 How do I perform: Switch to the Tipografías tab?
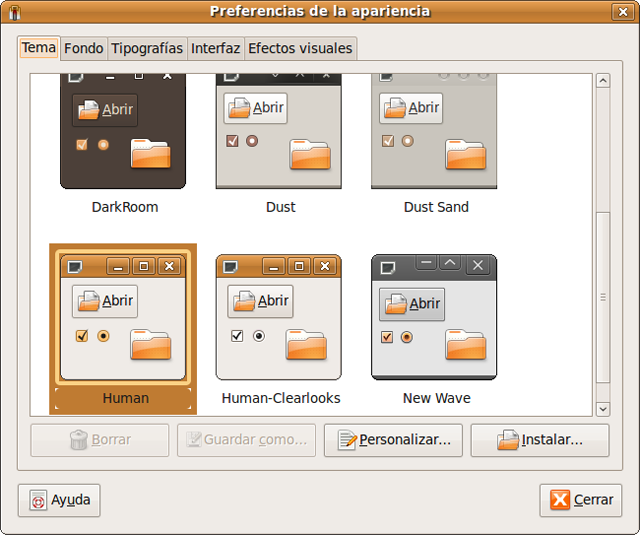pos(147,48)
